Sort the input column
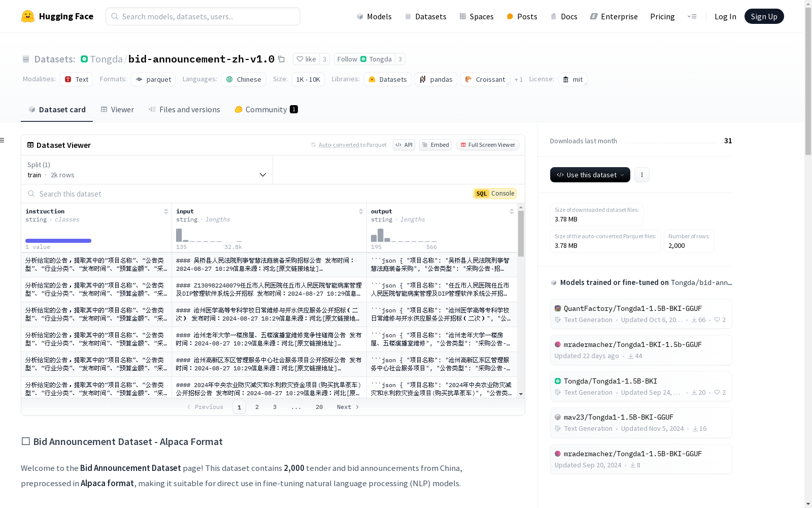The image size is (812, 508). click(361, 211)
